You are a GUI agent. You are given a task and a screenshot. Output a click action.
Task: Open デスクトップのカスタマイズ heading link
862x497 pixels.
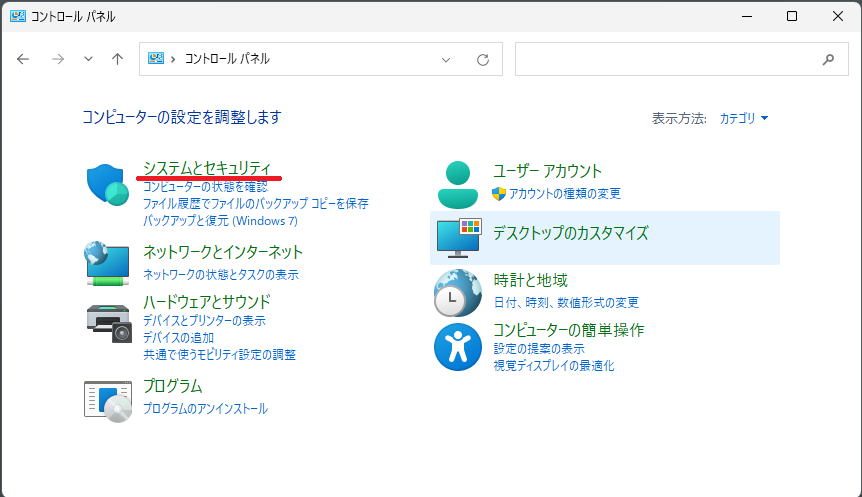pos(571,233)
